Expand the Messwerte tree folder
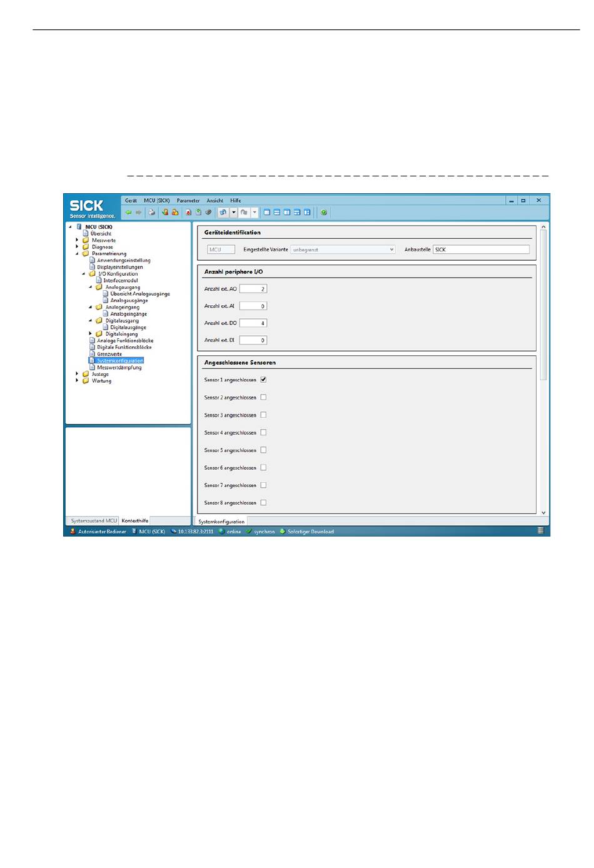The width and height of the screenshot is (594, 868). (x=78, y=240)
